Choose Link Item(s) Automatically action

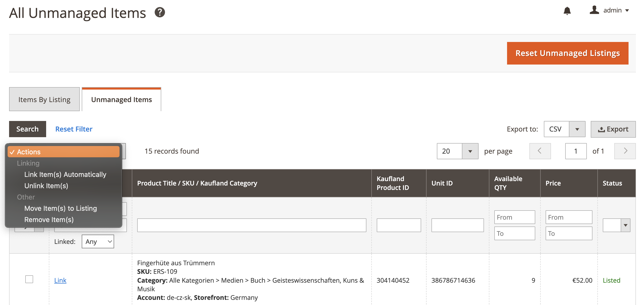[x=65, y=174]
